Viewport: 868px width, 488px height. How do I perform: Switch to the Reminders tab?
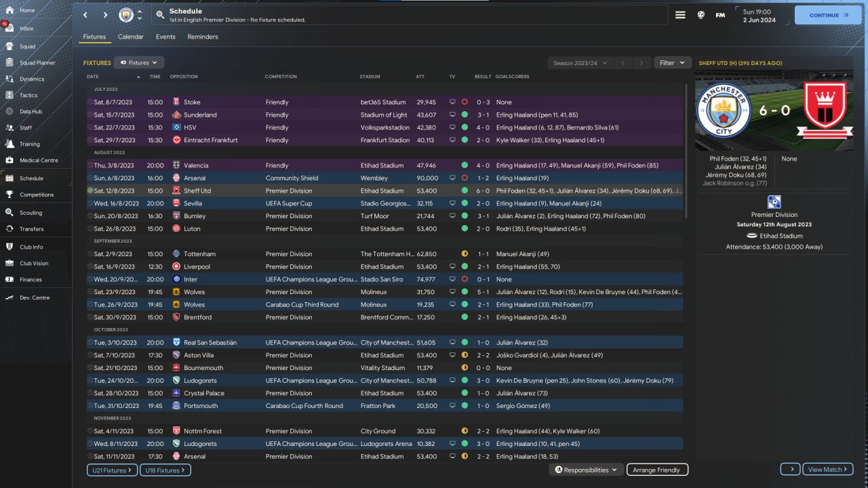click(x=203, y=37)
